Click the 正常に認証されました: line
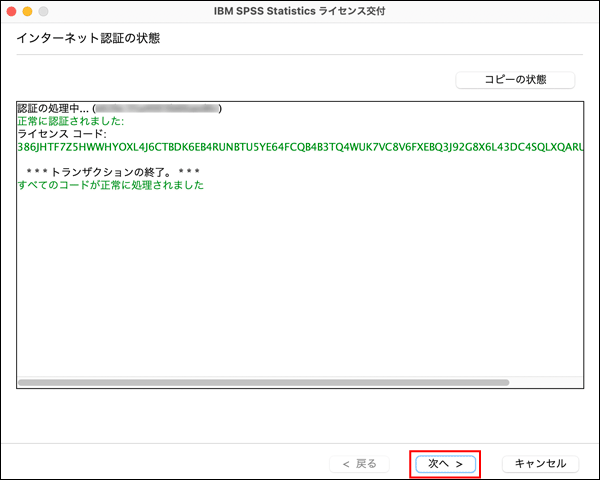Screen dimensions: 600x480 coord(71,121)
